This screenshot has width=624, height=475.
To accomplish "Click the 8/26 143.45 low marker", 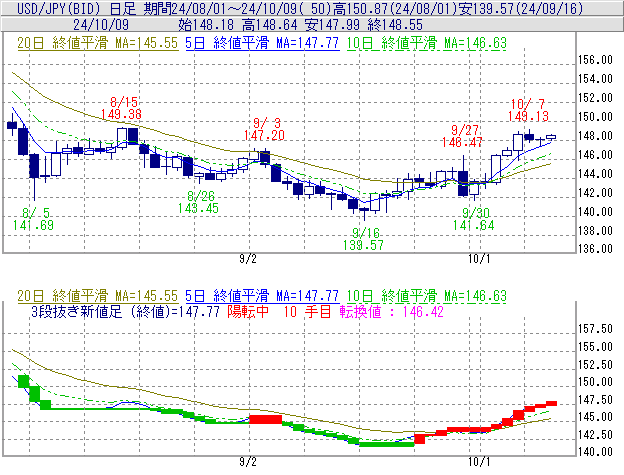I will 198,202.
